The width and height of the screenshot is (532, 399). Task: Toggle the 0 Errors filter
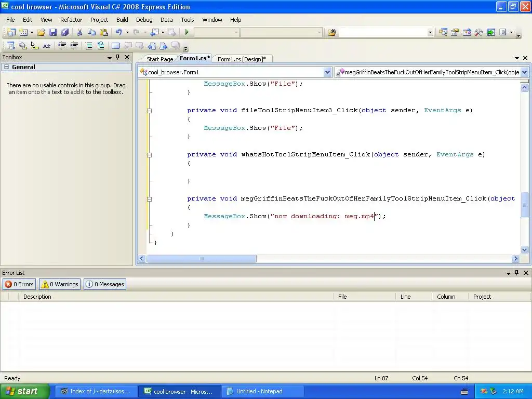coord(19,284)
